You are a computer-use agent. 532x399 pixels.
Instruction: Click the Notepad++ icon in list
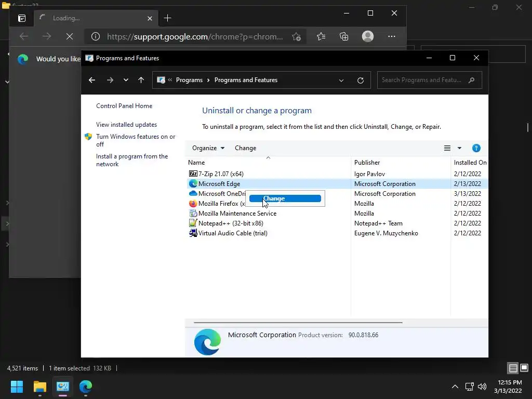(x=193, y=223)
